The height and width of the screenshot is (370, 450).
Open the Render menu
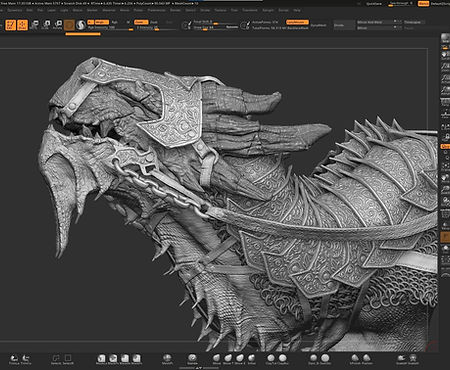coord(175,10)
